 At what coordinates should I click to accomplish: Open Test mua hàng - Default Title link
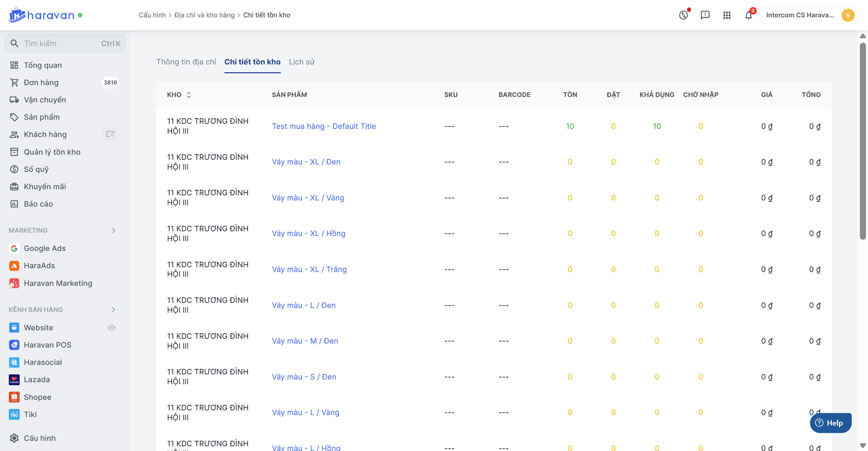click(x=324, y=126)
